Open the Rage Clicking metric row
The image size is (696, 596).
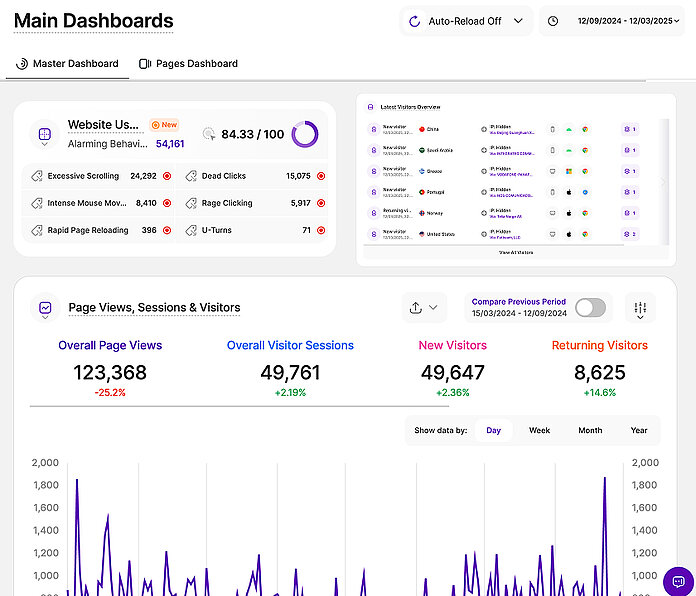pos(256,203)
